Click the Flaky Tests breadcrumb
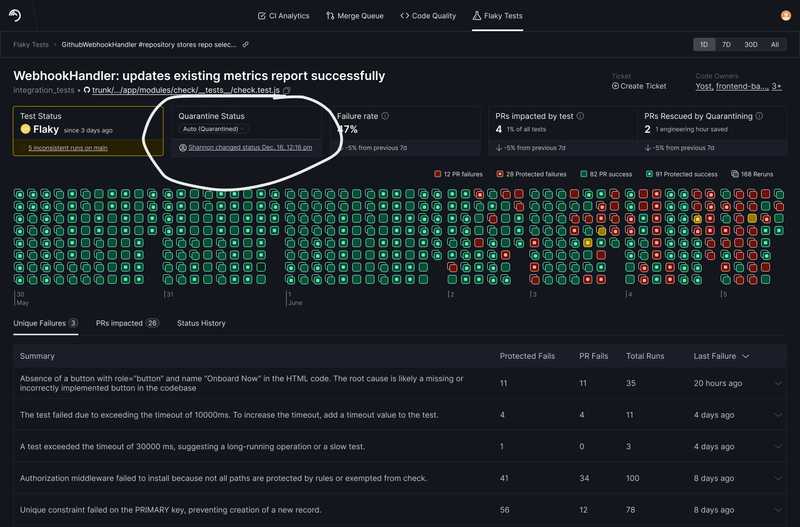The image size is (800, 527). (x=31, y=44)
